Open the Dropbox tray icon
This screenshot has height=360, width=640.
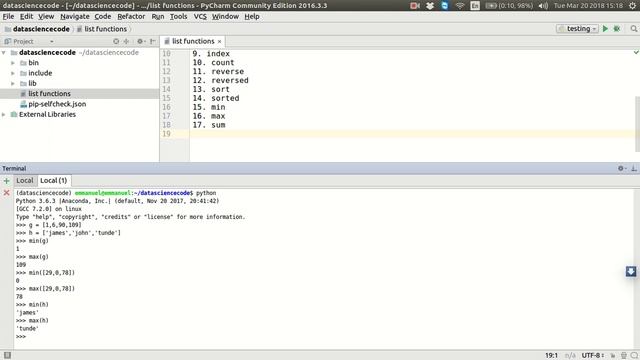[430, 6]
